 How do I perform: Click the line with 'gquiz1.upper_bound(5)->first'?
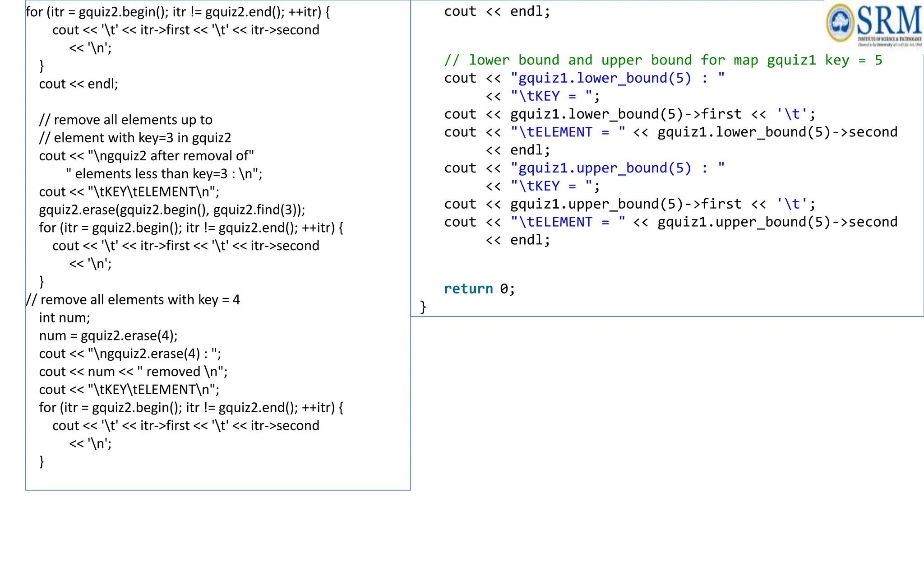630,205
